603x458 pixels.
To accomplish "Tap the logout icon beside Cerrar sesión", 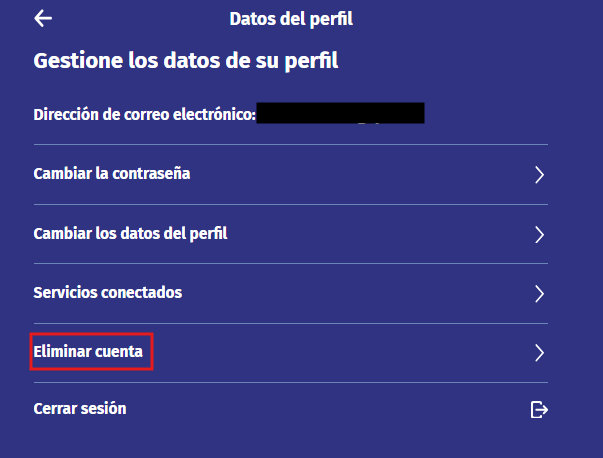I will [539, 409].
